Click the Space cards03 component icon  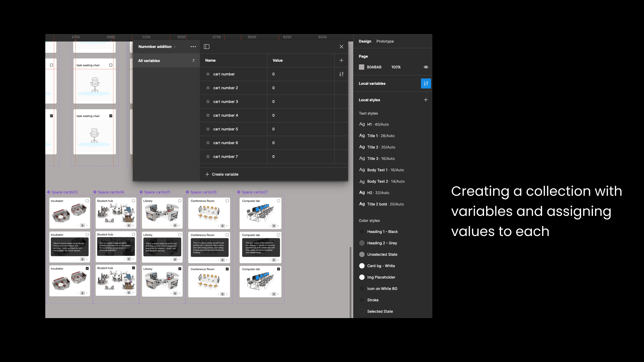pyautogui.click(x=49, y=192)
